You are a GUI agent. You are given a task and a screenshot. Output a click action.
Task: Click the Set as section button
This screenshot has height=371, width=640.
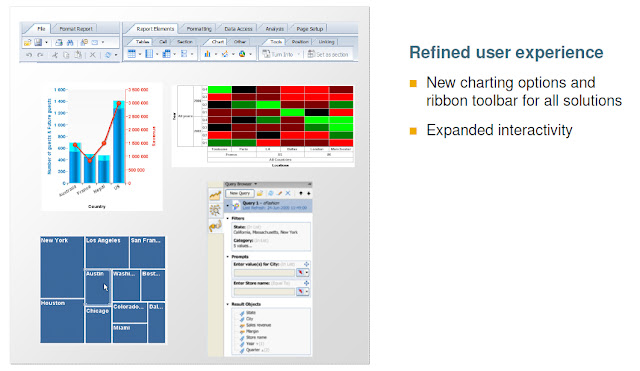click(328, 54)
